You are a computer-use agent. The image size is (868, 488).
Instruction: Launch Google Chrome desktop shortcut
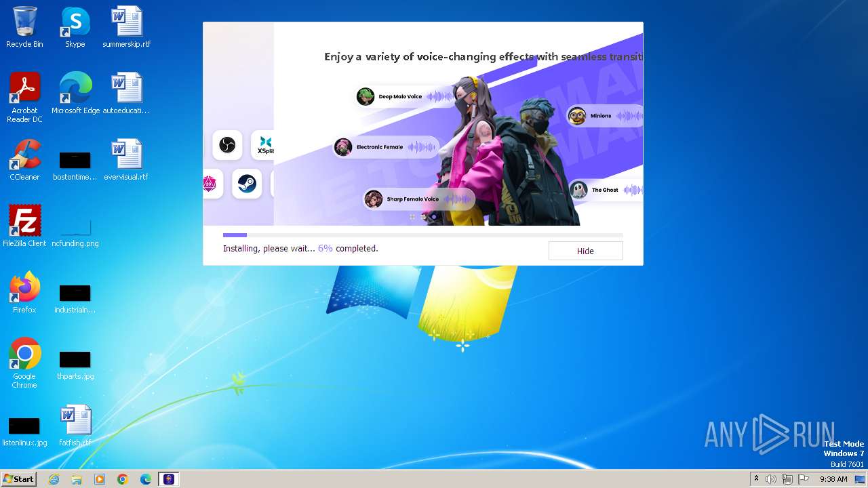pos(24,363)
